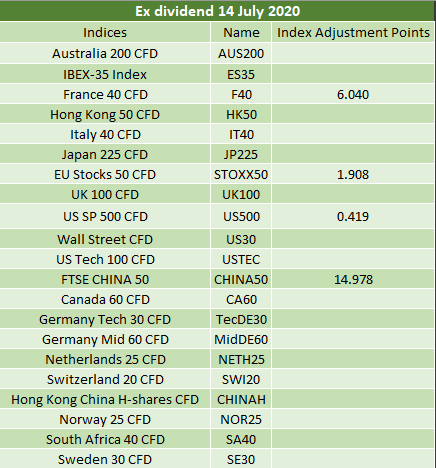Click the CHINA50 value 14.978
The height and width of the screenshot is (468, 436).
click(x=353, y=279)
